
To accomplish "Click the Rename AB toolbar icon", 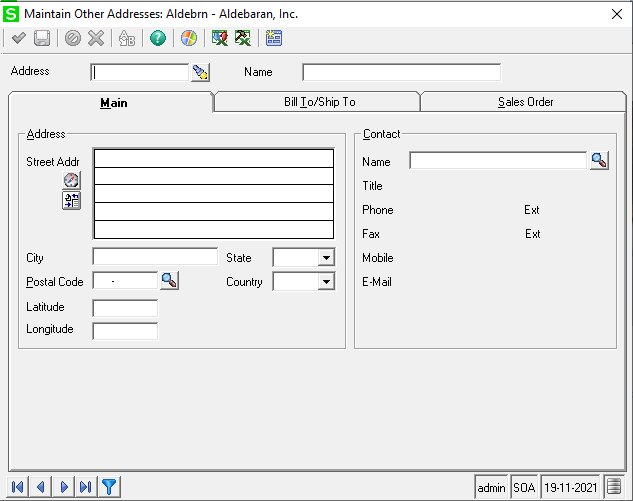I will 127,38.
